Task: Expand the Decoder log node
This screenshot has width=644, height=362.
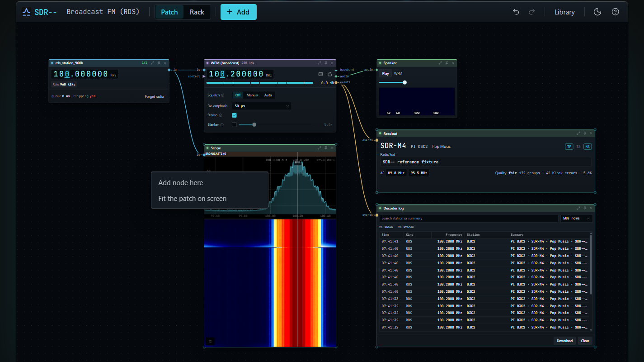Action: point(578,208)
